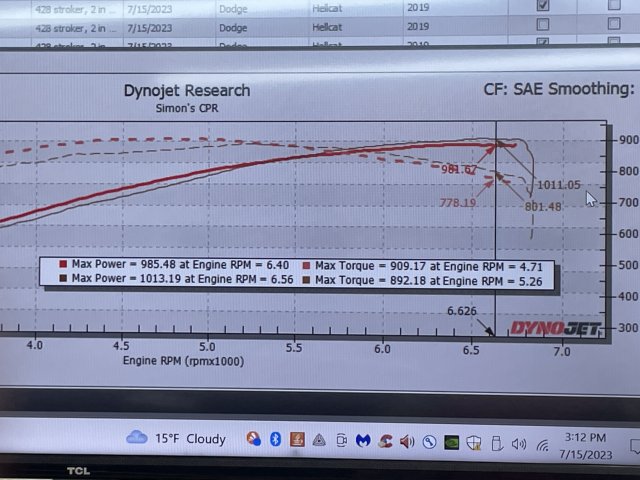Click Max Torque = 909.17 legend text
Screen dimensions: 640x480
[x=429, y=267]
